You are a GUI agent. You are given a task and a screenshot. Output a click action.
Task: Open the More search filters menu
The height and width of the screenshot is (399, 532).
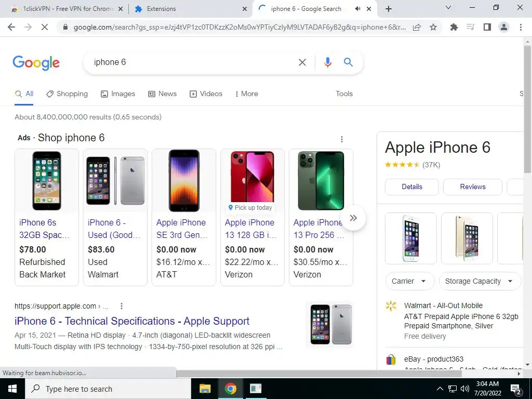246,94
